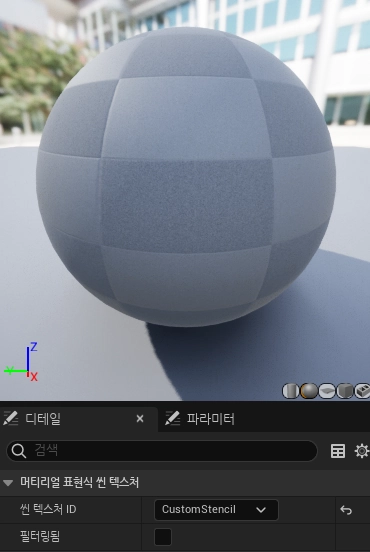Select the plane preview mesh icon
This screenshot has width=370, height=552.
pos(327,391)
